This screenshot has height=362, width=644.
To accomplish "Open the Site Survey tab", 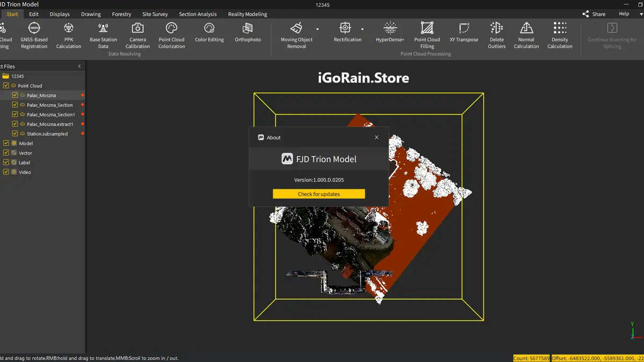I will [155, 14].
